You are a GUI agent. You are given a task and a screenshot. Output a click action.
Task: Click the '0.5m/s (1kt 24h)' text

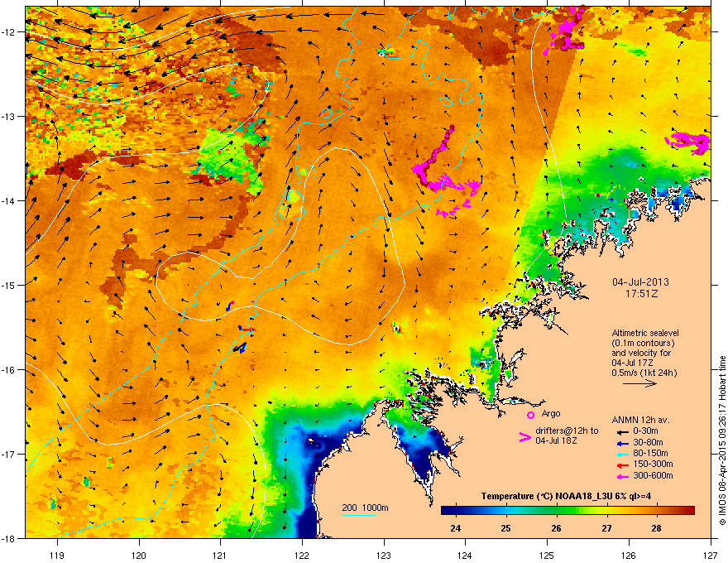[x=644, y=373]
